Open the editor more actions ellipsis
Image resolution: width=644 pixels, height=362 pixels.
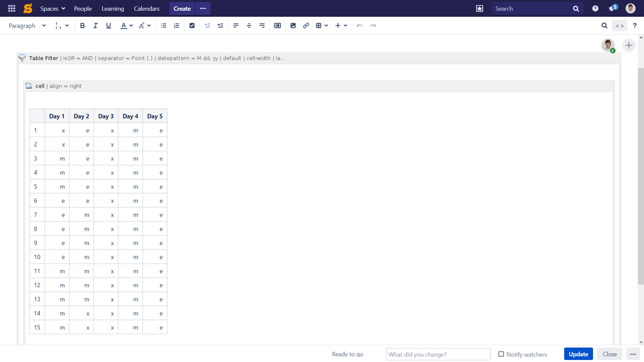633,354
